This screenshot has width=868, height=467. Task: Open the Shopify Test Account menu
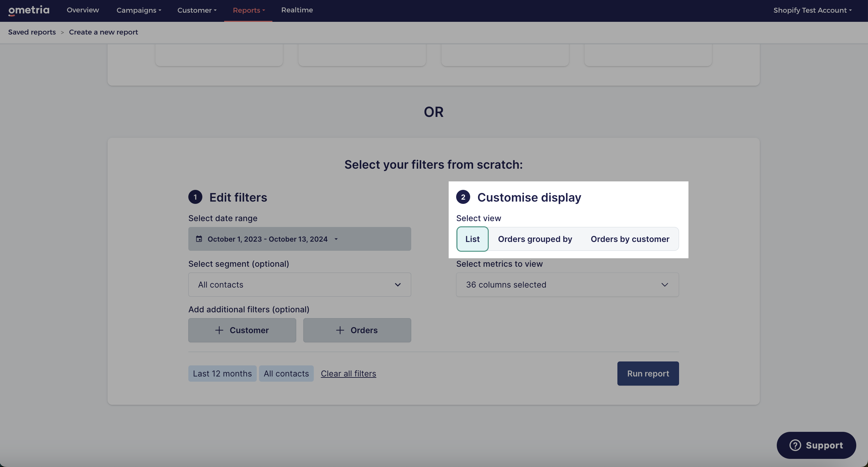812,10
